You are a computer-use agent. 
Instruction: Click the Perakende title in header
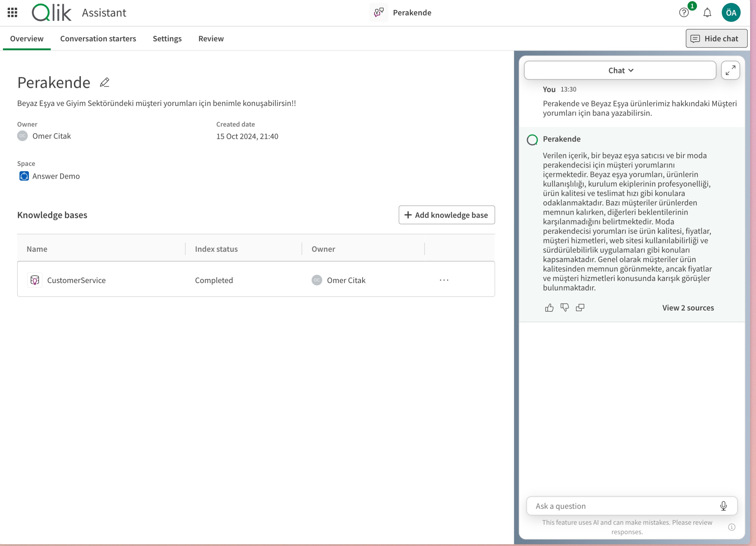click(412, 13)
